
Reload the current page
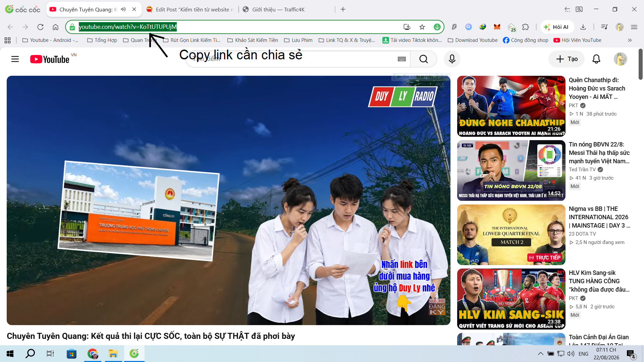pos(40,27)
